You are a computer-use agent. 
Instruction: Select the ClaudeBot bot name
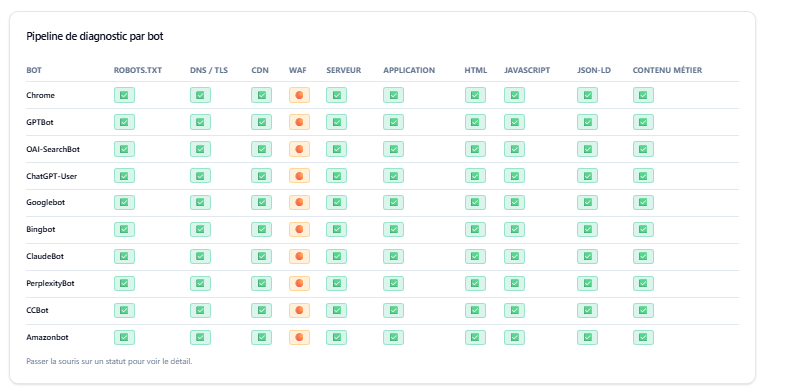(x=45, y=256)
